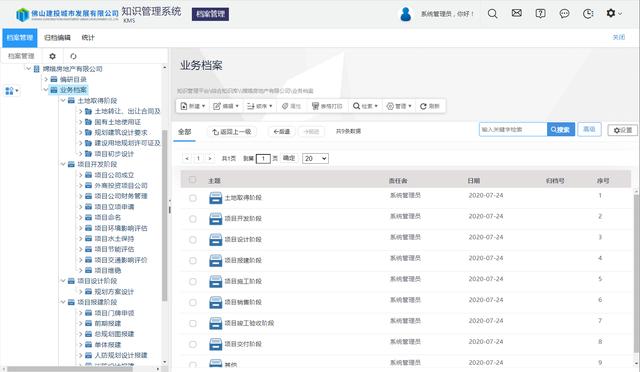Image resolution: width=640 pixels, height=372 pixels.
Task: Open the archive icon of 项目报建阶段 row
Action: [x=215, y=261]
